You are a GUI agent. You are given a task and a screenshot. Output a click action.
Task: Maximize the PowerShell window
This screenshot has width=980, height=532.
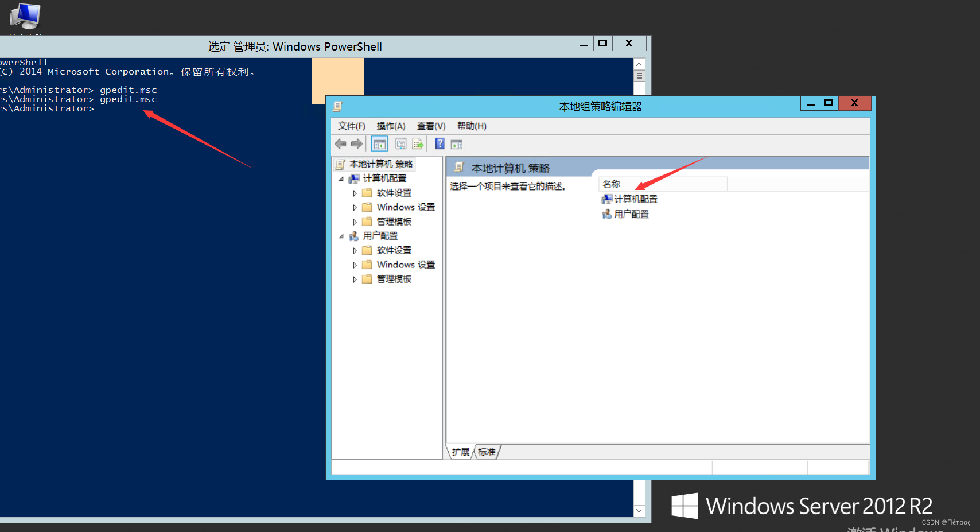pos(602,43)
